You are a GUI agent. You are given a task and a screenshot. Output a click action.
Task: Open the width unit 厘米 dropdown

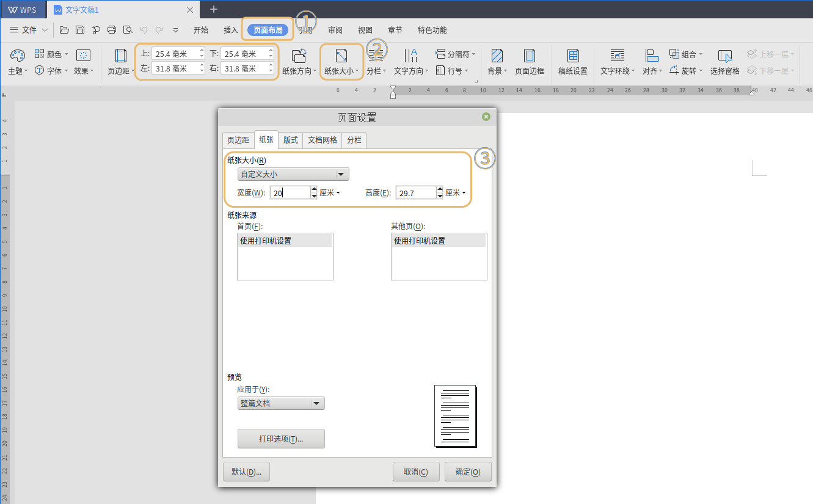(330, 193)
